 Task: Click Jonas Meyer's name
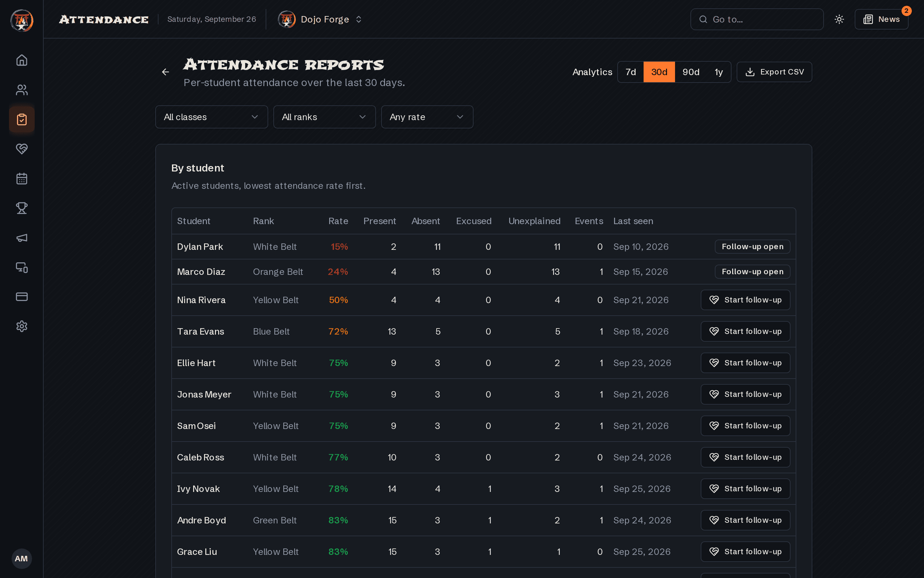204,394
